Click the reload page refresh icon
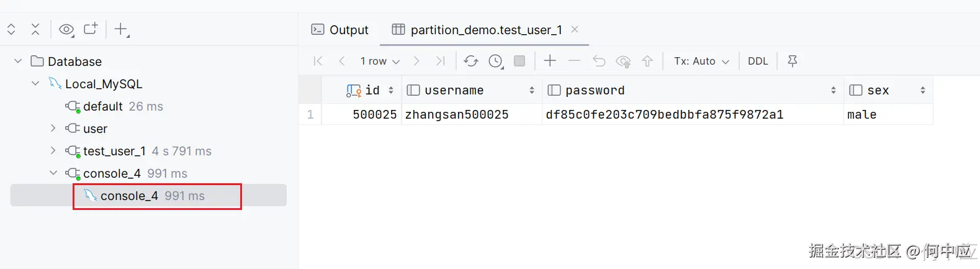 pyautogui.click(x=471, y=61)
